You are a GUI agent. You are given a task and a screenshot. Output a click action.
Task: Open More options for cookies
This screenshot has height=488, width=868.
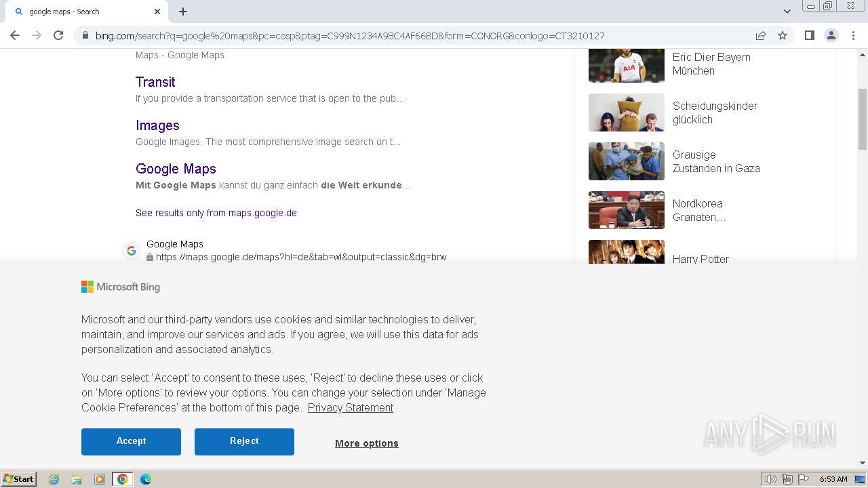click(367, 443)
